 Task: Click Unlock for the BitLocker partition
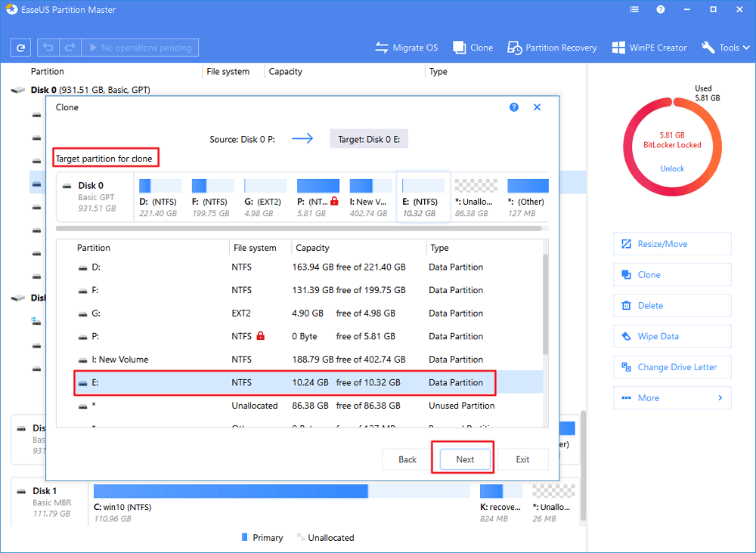pyautogui.click(x=672, y=168)
